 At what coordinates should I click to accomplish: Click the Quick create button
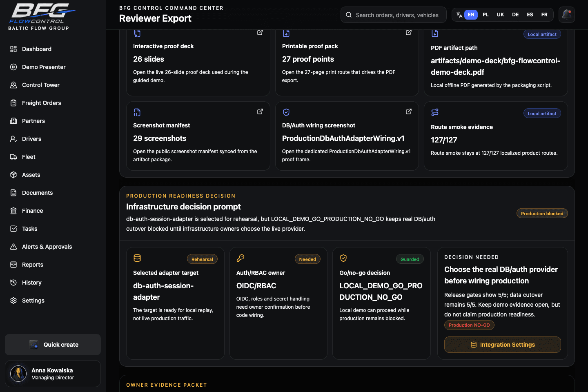53,345
